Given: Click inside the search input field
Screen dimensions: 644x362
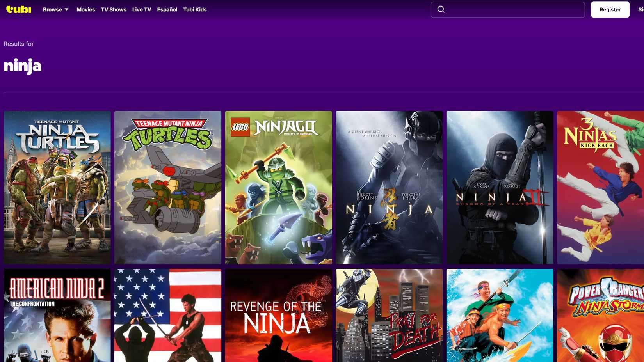Looking at the screenshot, I should pyautogui.click(x=507, y=9).
